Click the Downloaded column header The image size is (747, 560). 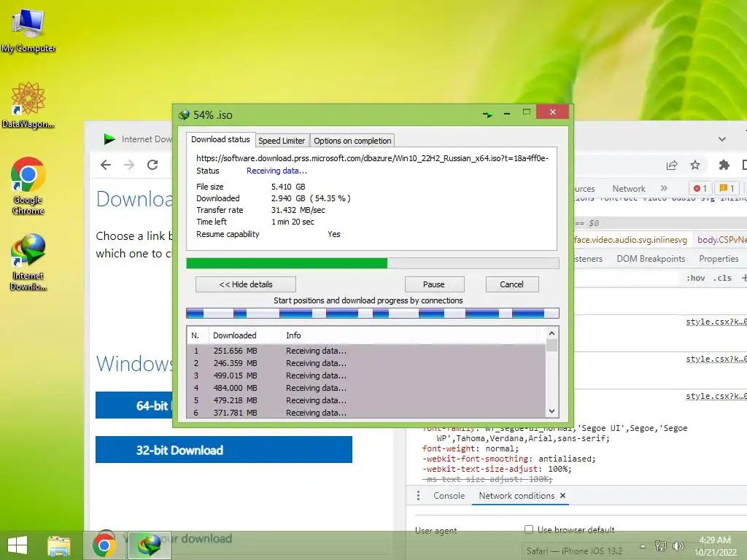coord(245,335)
